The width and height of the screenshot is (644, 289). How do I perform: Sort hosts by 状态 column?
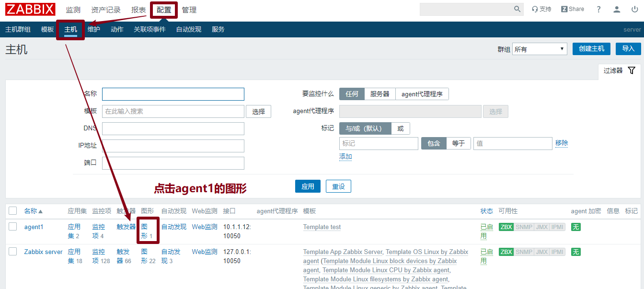click(487, 211)
